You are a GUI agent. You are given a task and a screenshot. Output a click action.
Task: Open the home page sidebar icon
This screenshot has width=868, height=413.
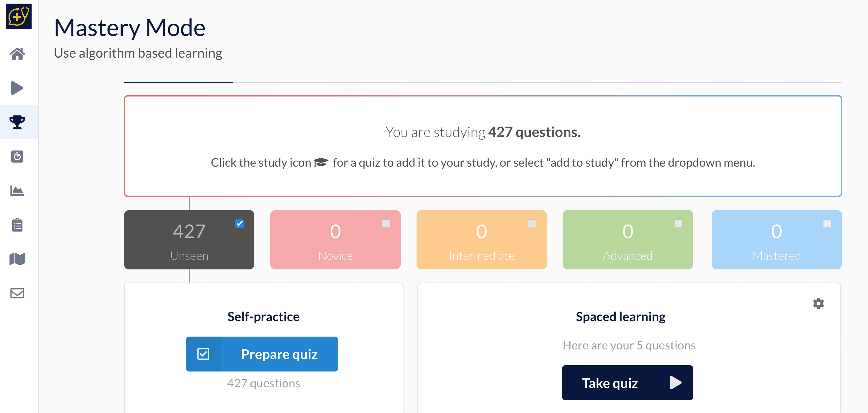pyautogui.click(x=17, y=54)
